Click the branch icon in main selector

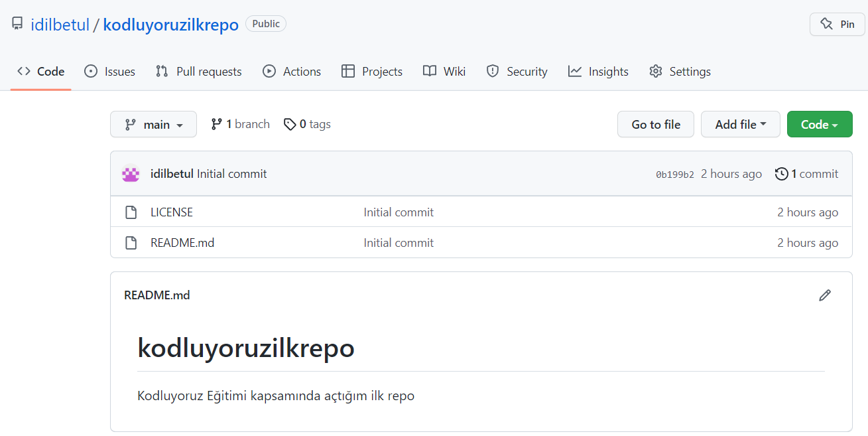point(130,125)
